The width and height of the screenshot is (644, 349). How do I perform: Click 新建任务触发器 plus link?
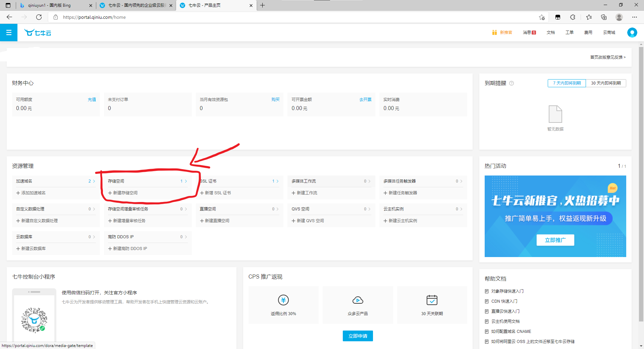point(400,193)
